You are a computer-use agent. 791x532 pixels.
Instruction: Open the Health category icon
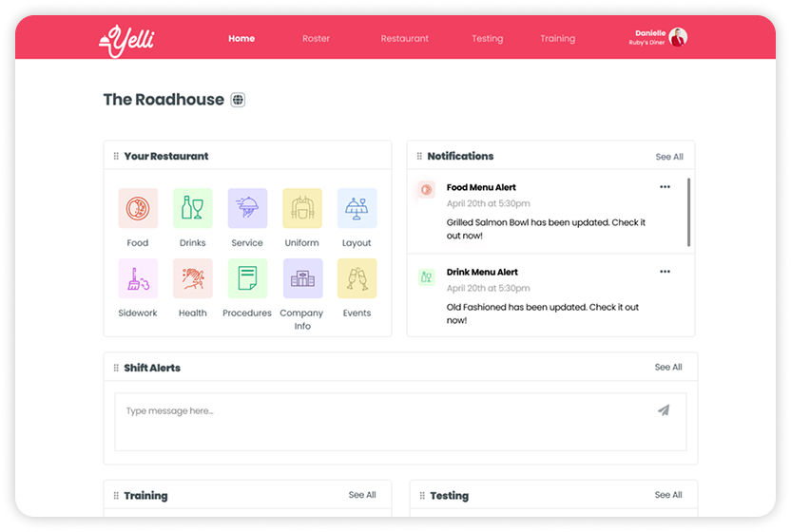pyautogui.click(x=193, y=278)
